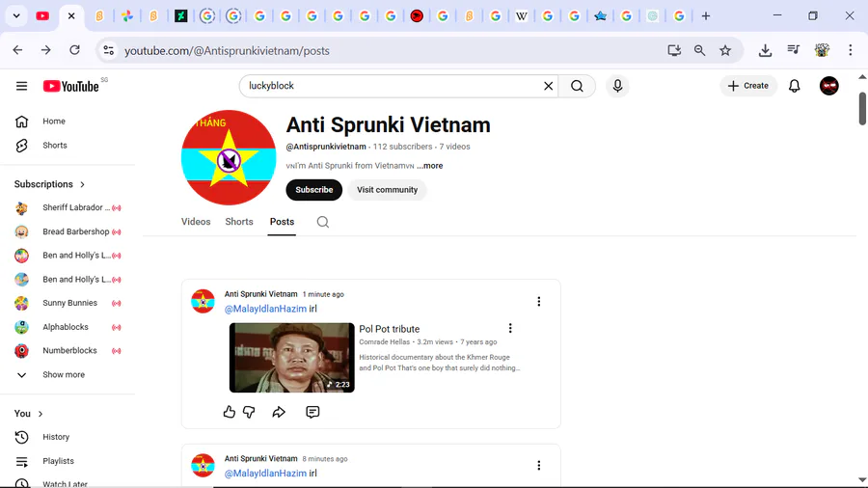
Task: Click the Visit community button
Action: pos(387,190)
